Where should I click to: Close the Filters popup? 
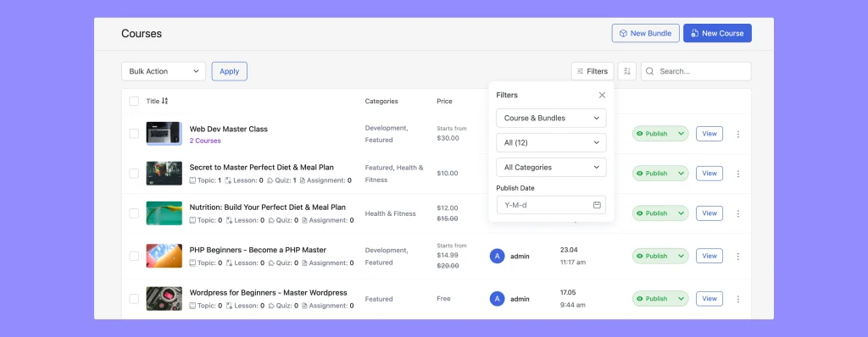[603, 95]
